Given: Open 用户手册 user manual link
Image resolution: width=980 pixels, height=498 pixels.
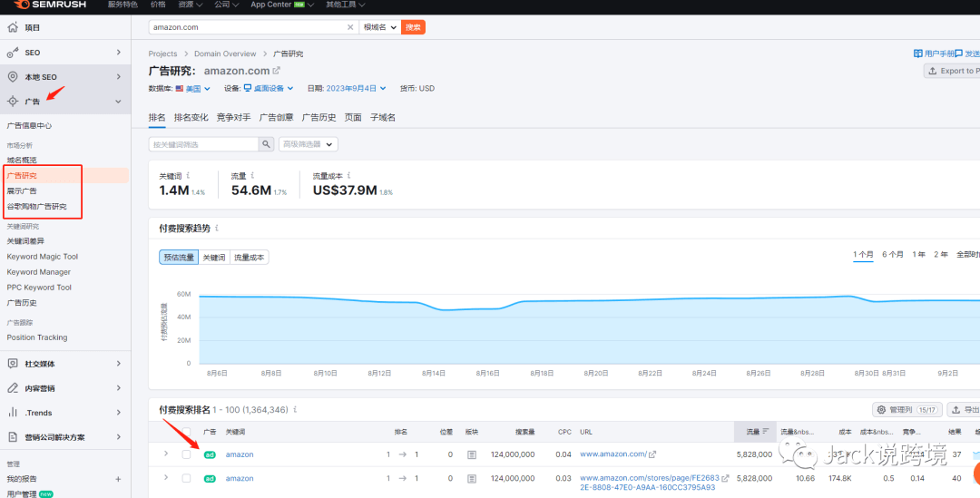Looking at the screenshot, I should click(935, 54).
